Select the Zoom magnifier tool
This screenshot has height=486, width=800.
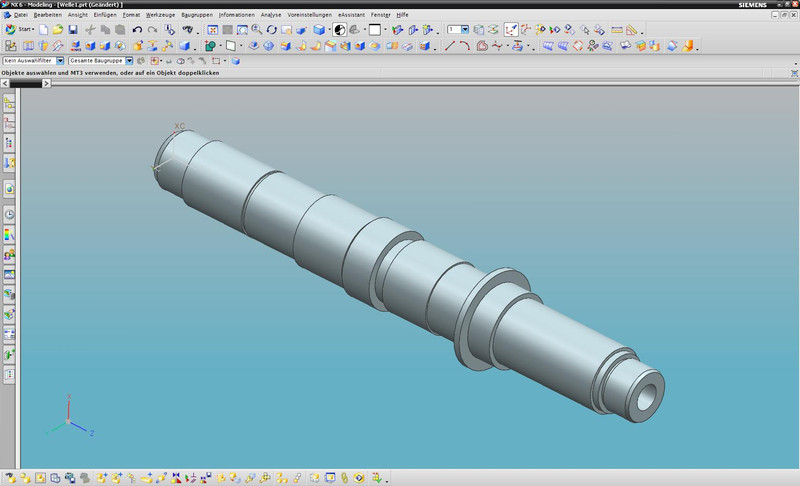[256, 30]
